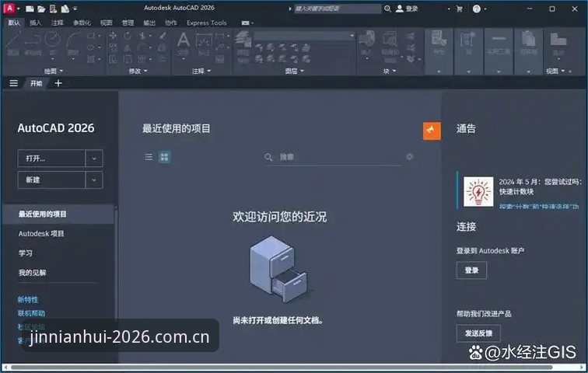
Task: Open Layer Properties stacked-sheets icon
Action: [x=243, y=40]
